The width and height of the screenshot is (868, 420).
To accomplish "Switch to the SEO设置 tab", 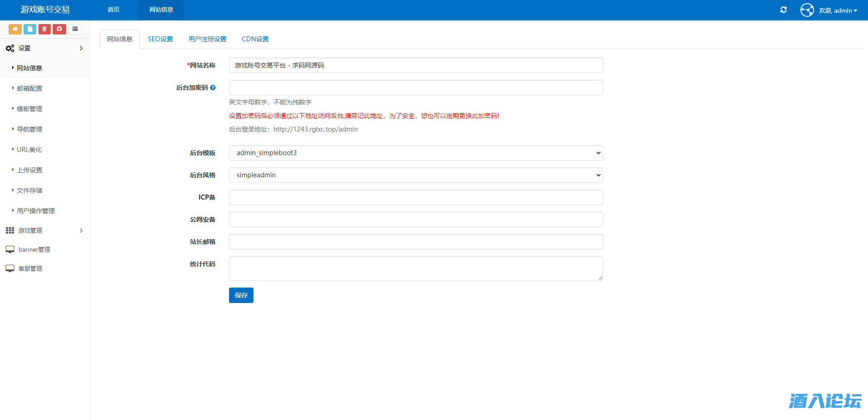I will (x=160, y=39).
